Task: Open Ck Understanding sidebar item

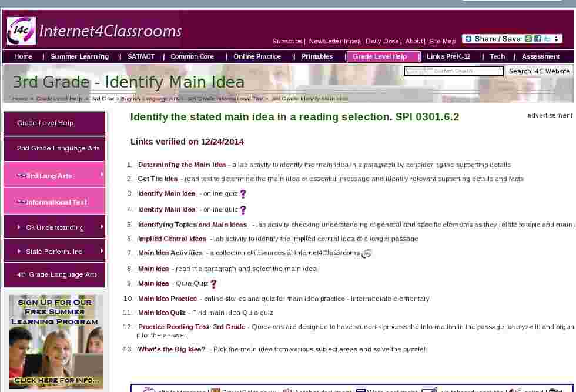Action: (54, 227)
